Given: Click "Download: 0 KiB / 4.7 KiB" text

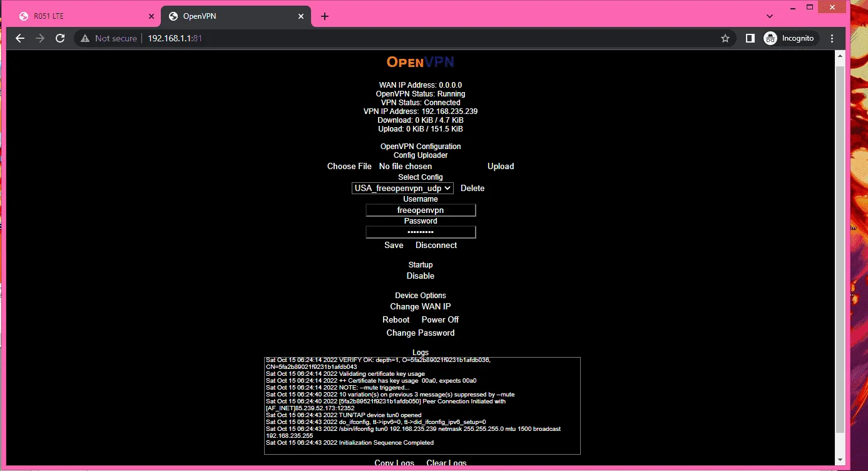Looking at the screenshot, I should 421,120.
